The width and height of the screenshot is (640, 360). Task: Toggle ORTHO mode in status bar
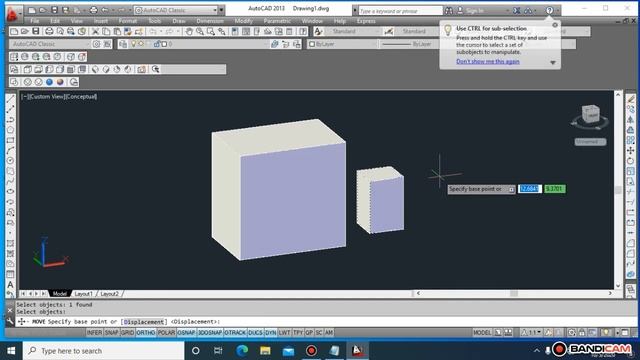pyautogui.click(x=145, y=333)
